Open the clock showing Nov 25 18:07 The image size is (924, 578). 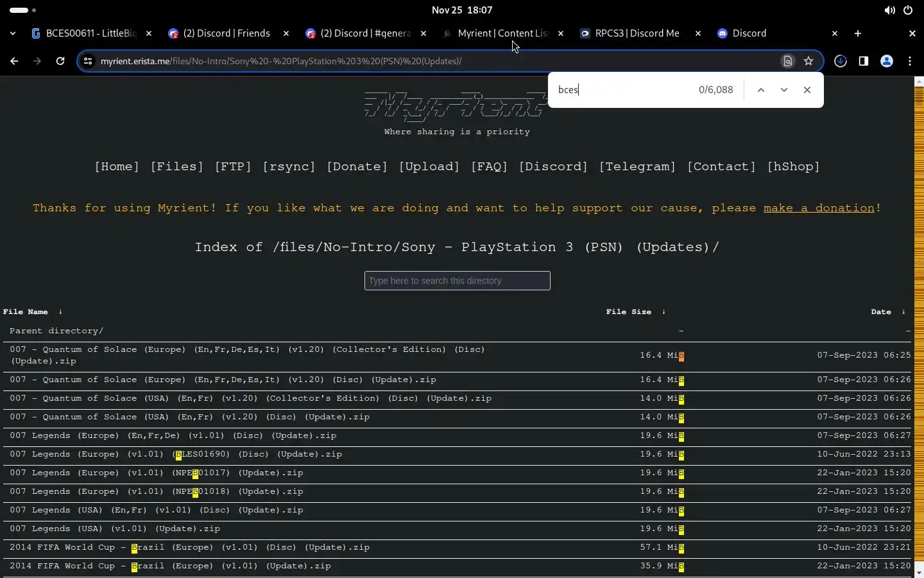tap(462, 10)
